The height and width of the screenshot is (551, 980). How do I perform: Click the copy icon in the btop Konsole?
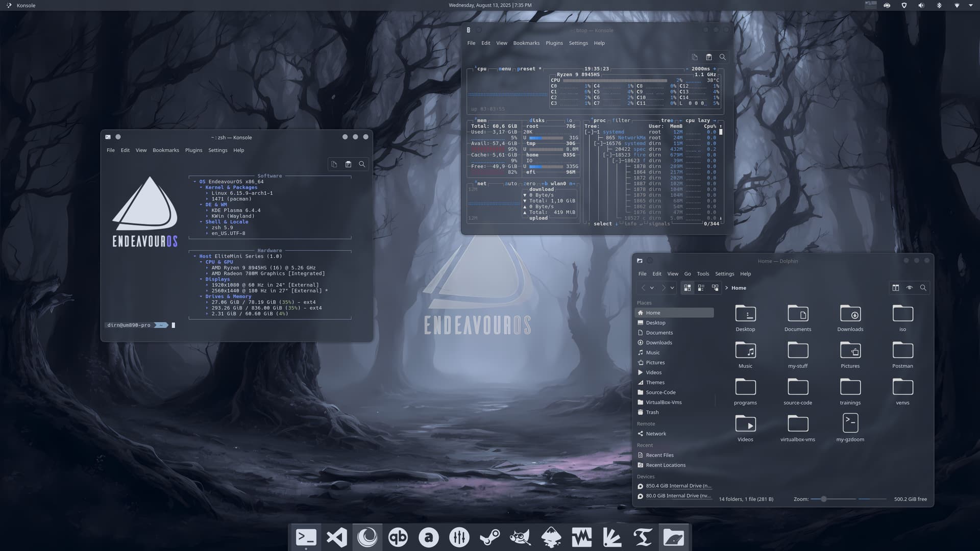tap(695, 57)
